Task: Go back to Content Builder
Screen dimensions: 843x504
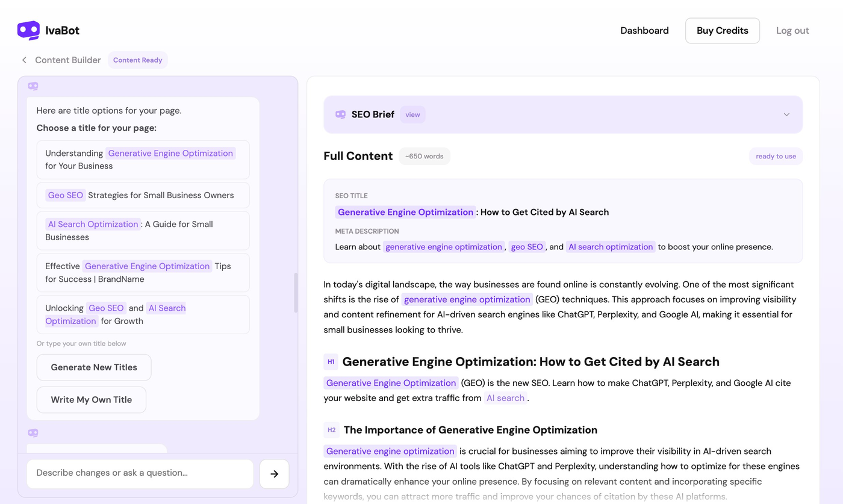Action: pyautogui.click(x=68, y=60)
